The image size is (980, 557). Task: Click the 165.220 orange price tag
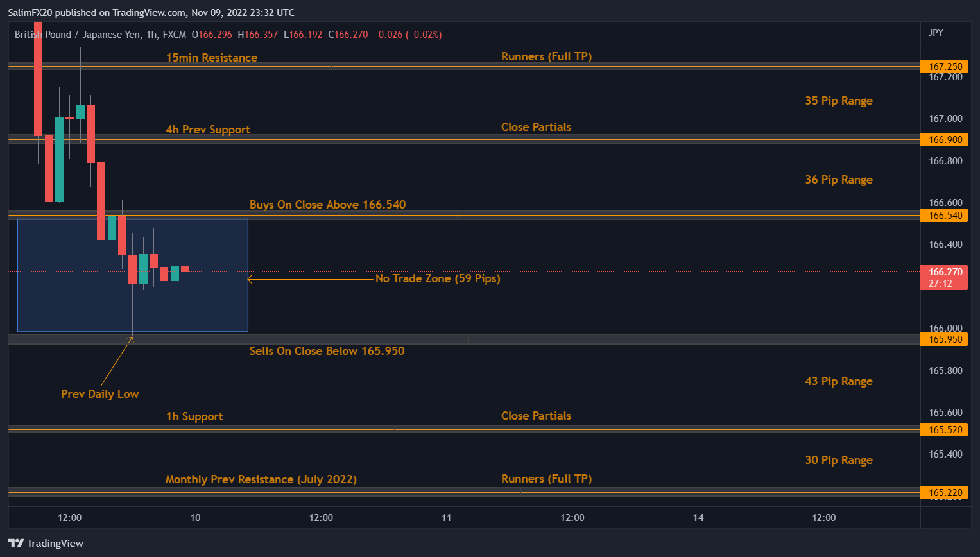coord(945,493)
